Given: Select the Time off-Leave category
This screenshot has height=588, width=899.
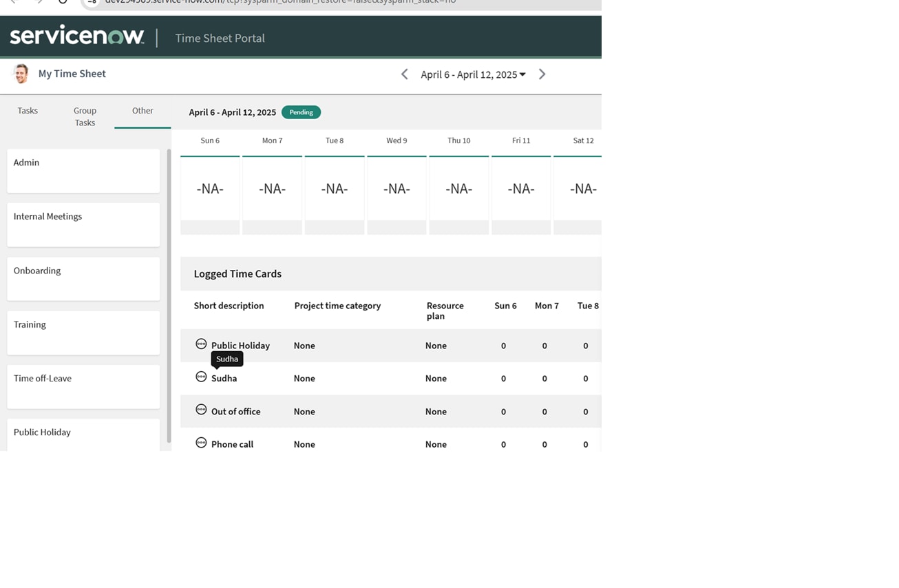Looking at the screenshot, I should coord(83,386).
